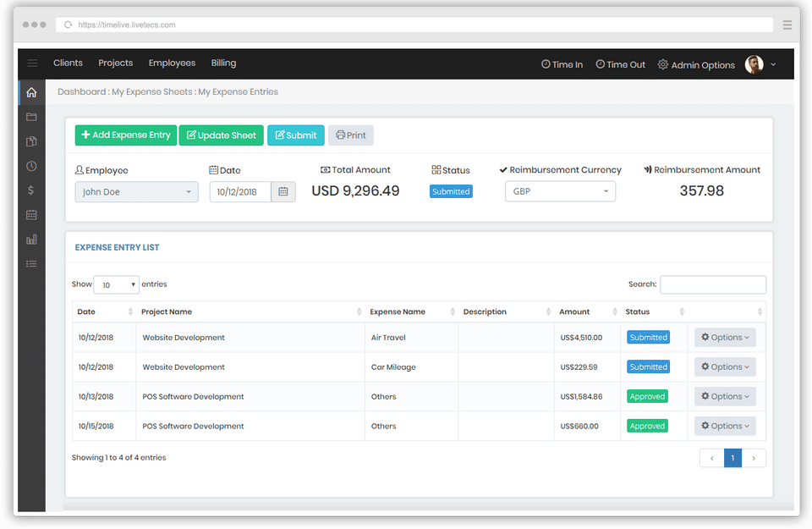The height and width of the screenshot is (529, 812).
Task: Open the Employees menu
Action: click(x=172, y=63)
